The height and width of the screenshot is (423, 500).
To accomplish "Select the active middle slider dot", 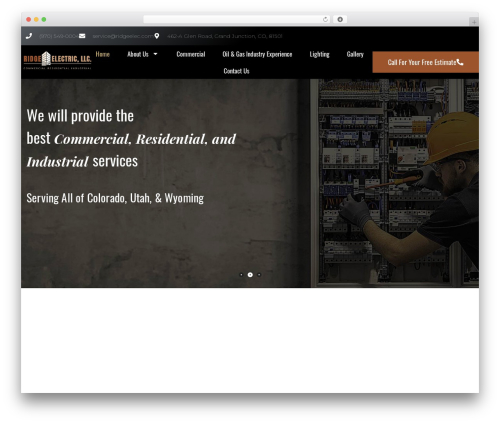I will point(250,275).
